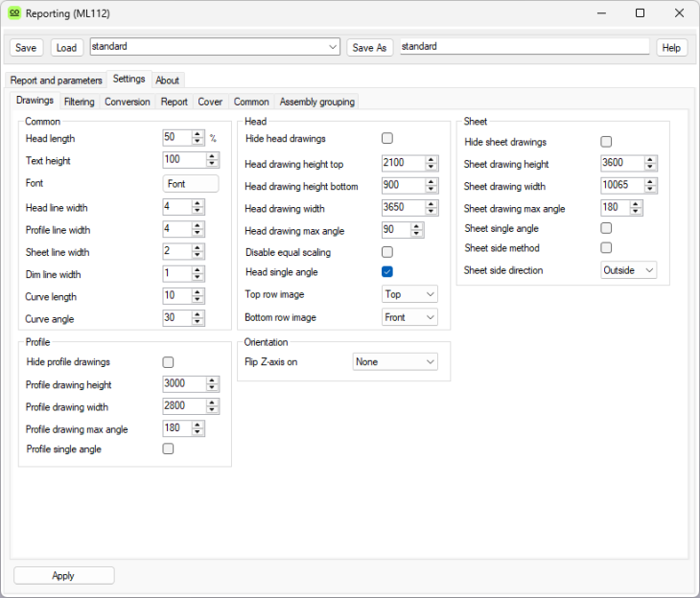Image resolution: width=700 pixels, height=598 pixels.
Task: Open Sheet side direction dropdown
Action: 628,270
